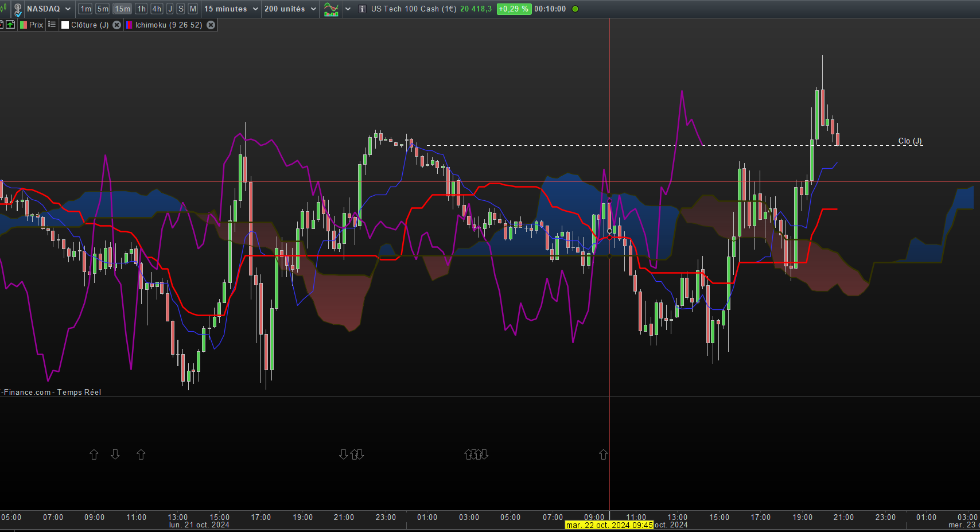Click the green connection status dot
This screenshot has height=532, width=980.
[575, 9]
